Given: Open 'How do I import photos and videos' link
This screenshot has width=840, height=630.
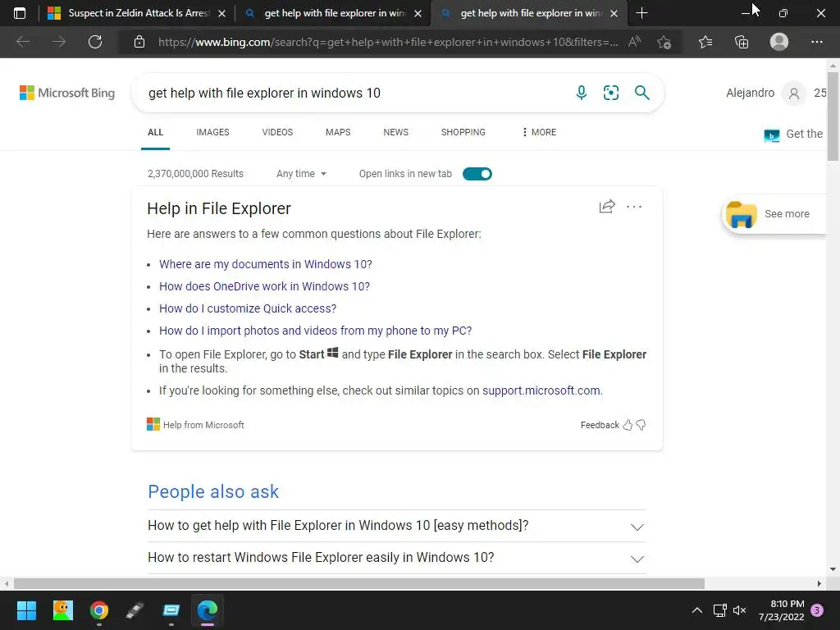Looking at the screenshot, I should point(316,331).
